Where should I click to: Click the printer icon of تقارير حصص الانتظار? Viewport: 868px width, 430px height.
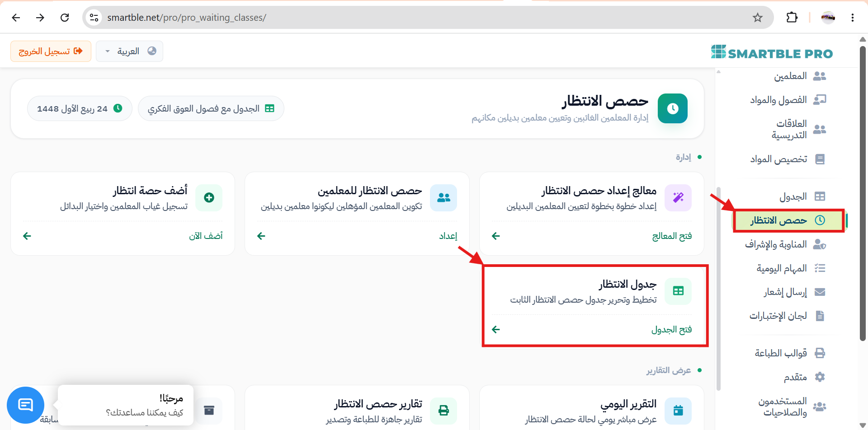coord(444,411)
